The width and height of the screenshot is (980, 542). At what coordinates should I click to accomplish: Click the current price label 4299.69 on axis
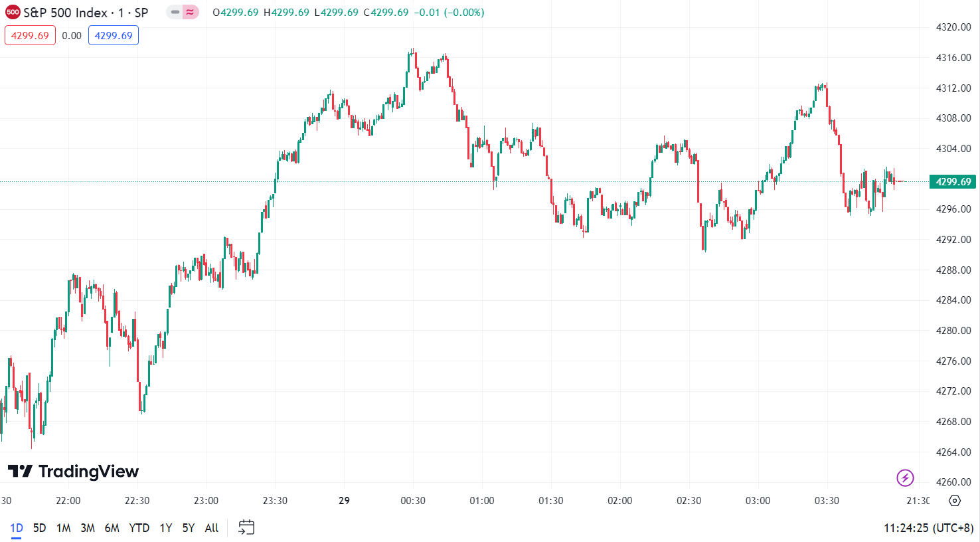tap(953, 182)
